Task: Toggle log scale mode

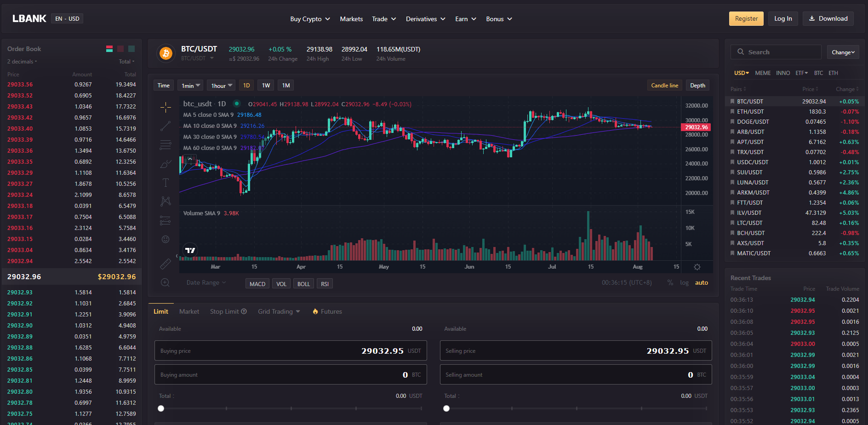Action: coord(684,283)
